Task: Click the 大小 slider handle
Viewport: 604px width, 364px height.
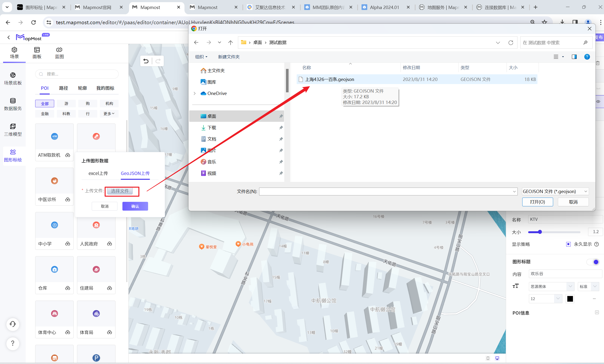Action: tap(540, 232)
